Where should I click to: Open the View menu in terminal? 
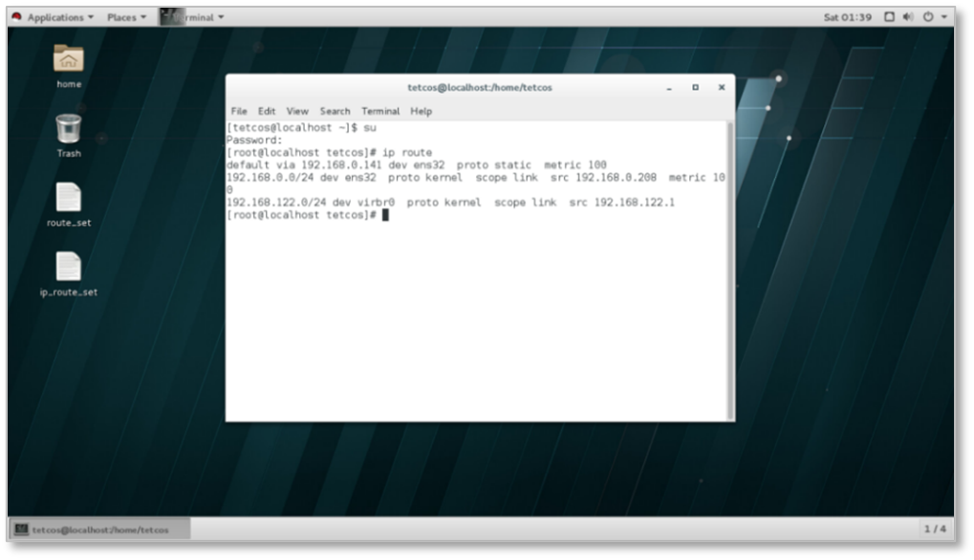point(297,111)
